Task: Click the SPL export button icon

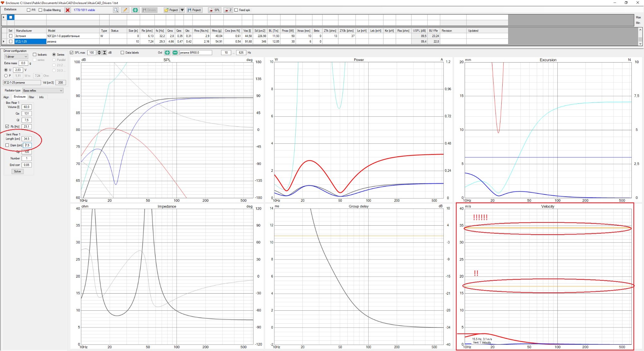Action: (x=214, y=10)
